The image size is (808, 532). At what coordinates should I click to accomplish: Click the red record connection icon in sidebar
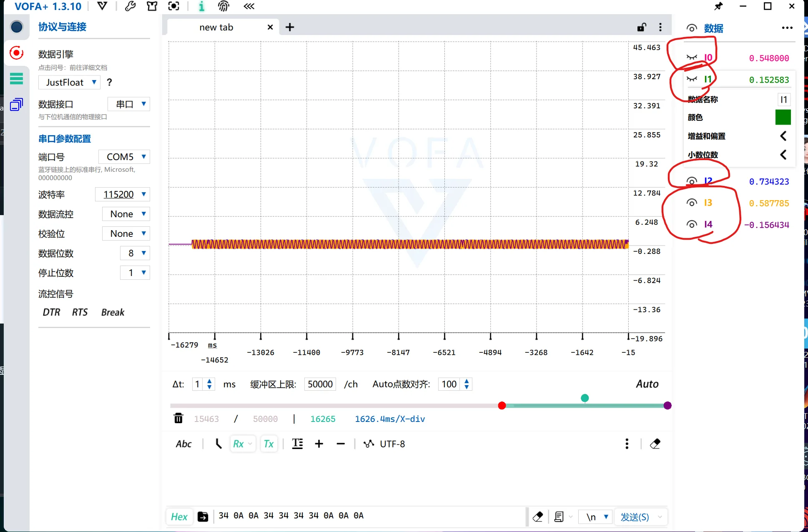point(17,53)
